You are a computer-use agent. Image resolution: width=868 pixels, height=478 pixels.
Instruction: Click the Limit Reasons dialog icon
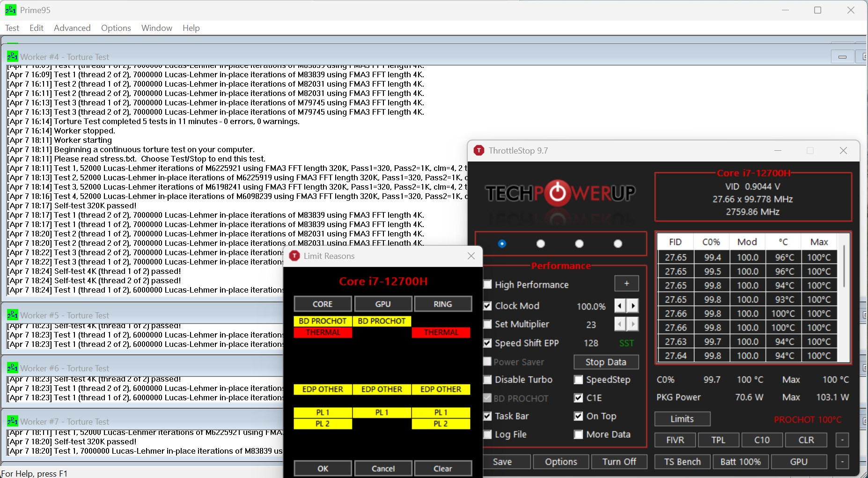click(x=294, y=256)
